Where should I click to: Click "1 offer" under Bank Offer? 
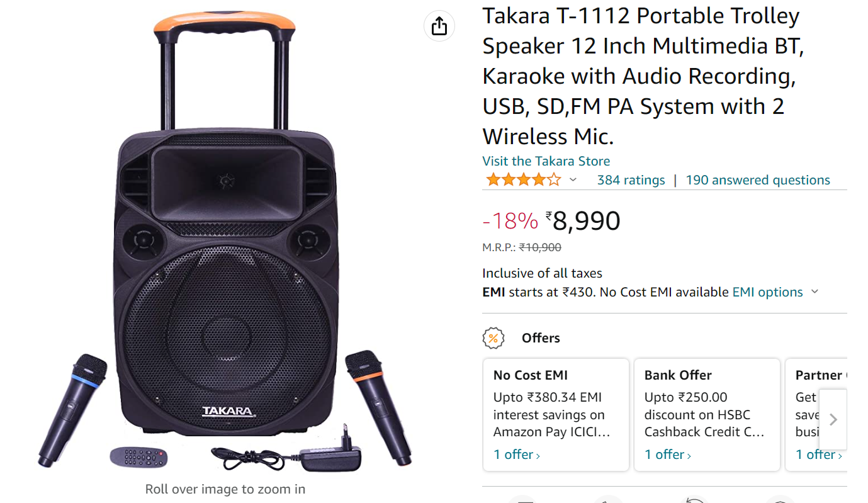tap(668, 455)
